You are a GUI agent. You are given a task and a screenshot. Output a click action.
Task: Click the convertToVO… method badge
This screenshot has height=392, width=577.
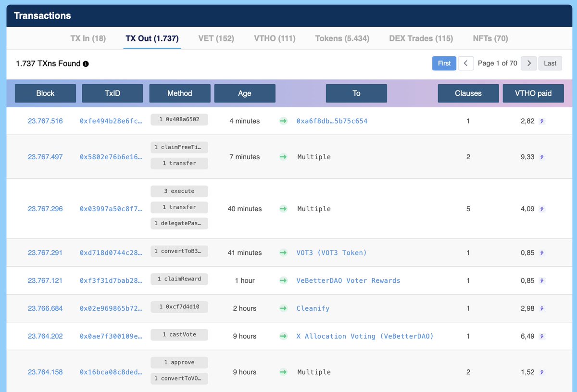[179, 379]
